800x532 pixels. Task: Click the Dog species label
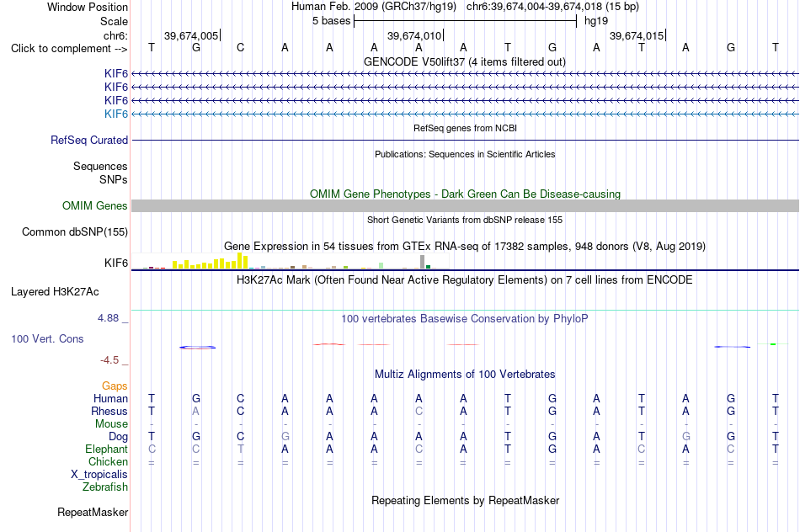pyautogui.click(x=118, y=437)
